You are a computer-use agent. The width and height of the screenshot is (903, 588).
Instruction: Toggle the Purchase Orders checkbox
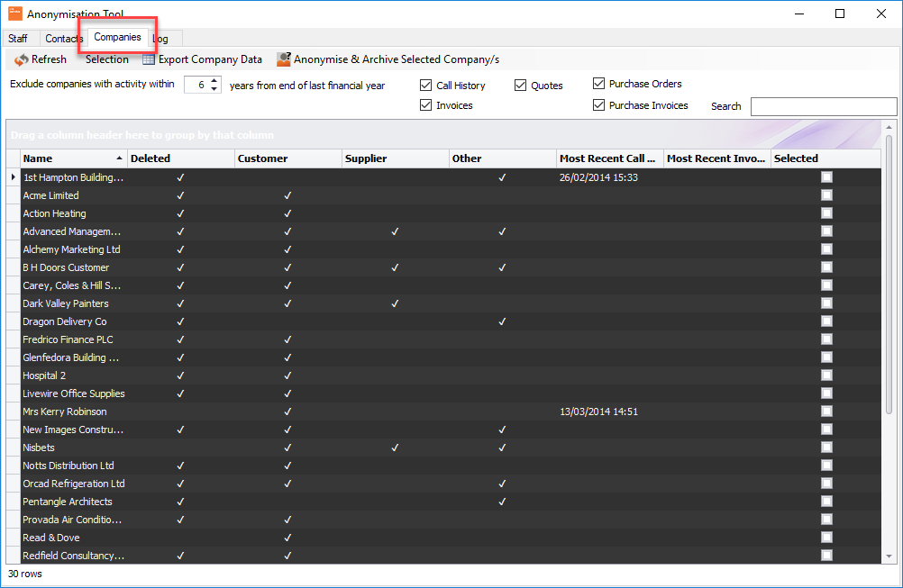[x=599, y=84]
